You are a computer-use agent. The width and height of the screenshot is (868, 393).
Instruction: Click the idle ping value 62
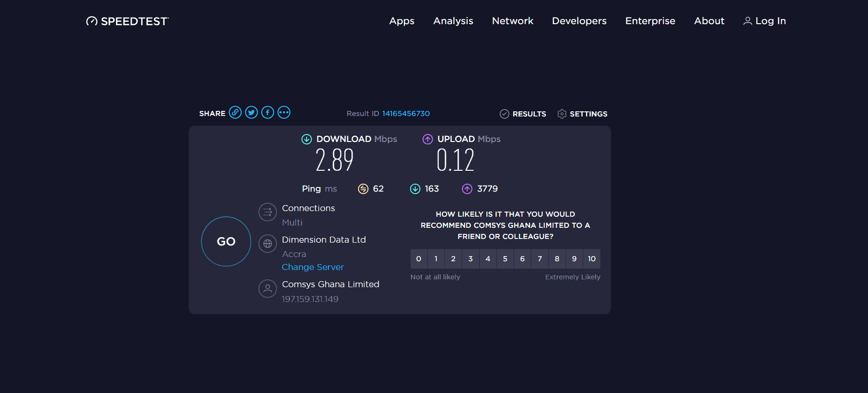point(379,189)
